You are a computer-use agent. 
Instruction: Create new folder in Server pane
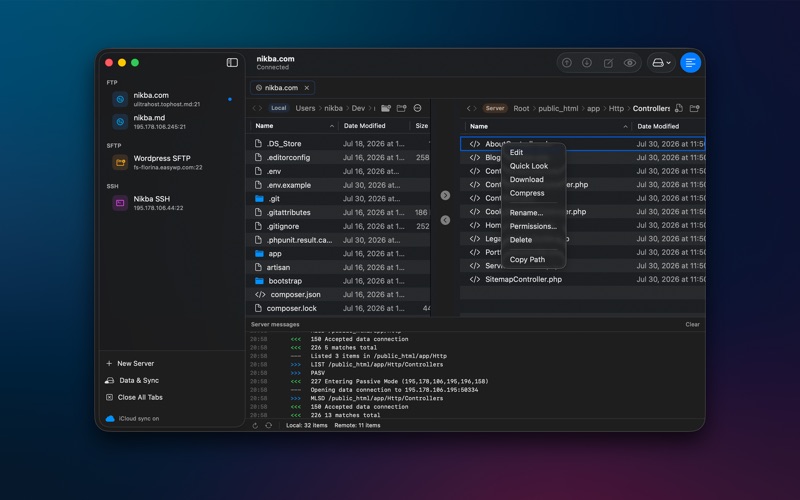click(694, 108)
